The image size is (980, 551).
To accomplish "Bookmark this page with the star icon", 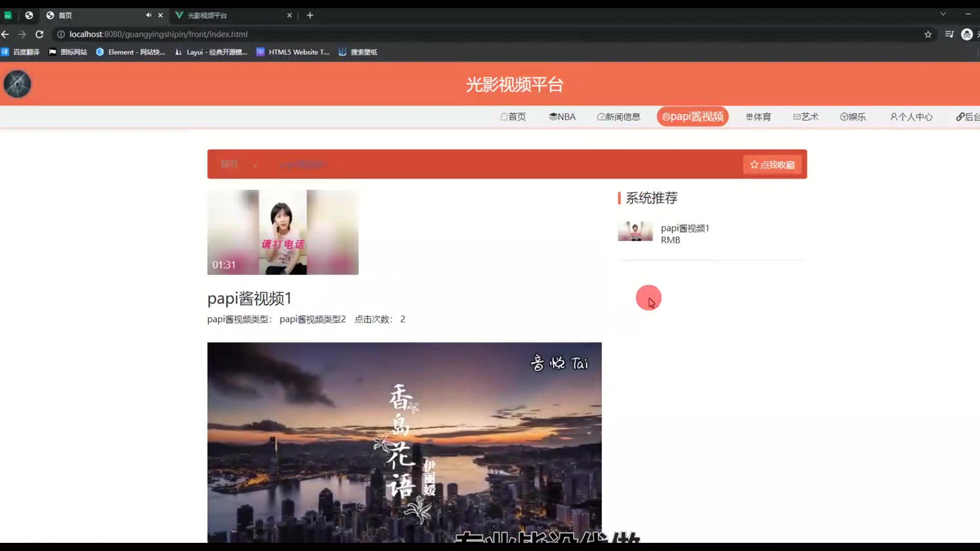I will 928,34.
